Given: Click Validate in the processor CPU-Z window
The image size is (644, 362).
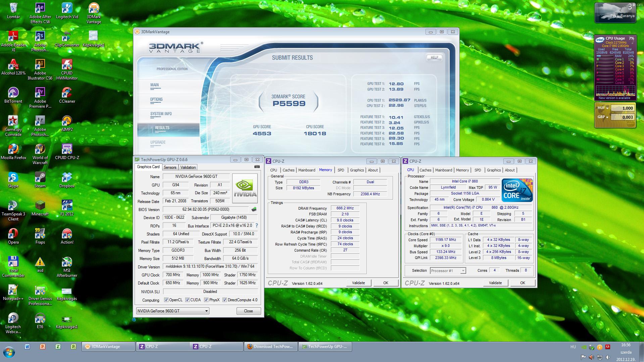Looking at the screenshot, I should [x=495, y=283].
